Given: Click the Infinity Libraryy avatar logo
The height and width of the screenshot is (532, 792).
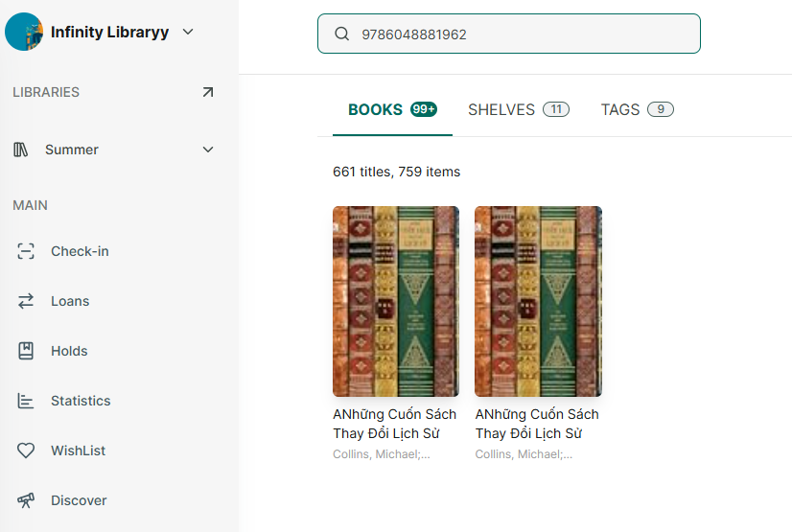Looking at the screenshot, I should (x=24, y=32).
